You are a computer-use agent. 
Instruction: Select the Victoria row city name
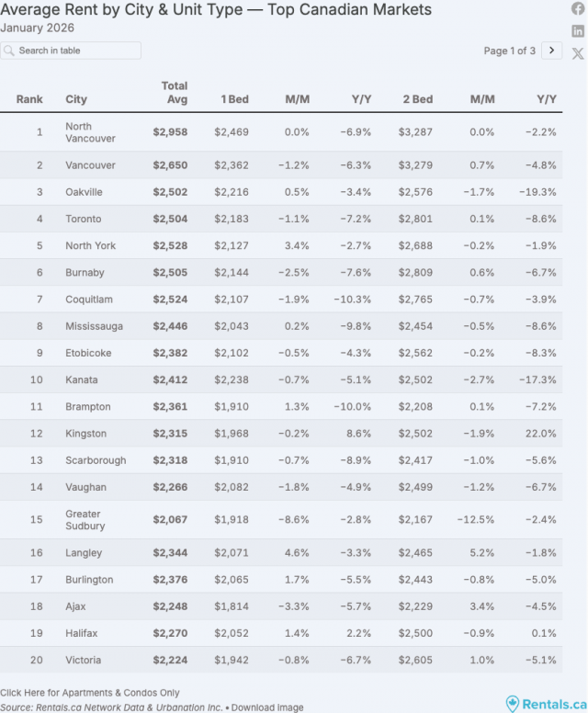coord(84,660)
